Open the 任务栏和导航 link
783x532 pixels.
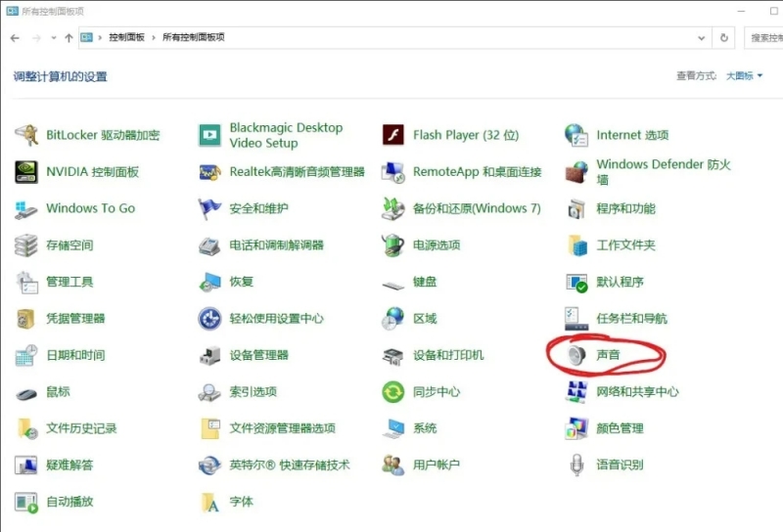[631, 319]
